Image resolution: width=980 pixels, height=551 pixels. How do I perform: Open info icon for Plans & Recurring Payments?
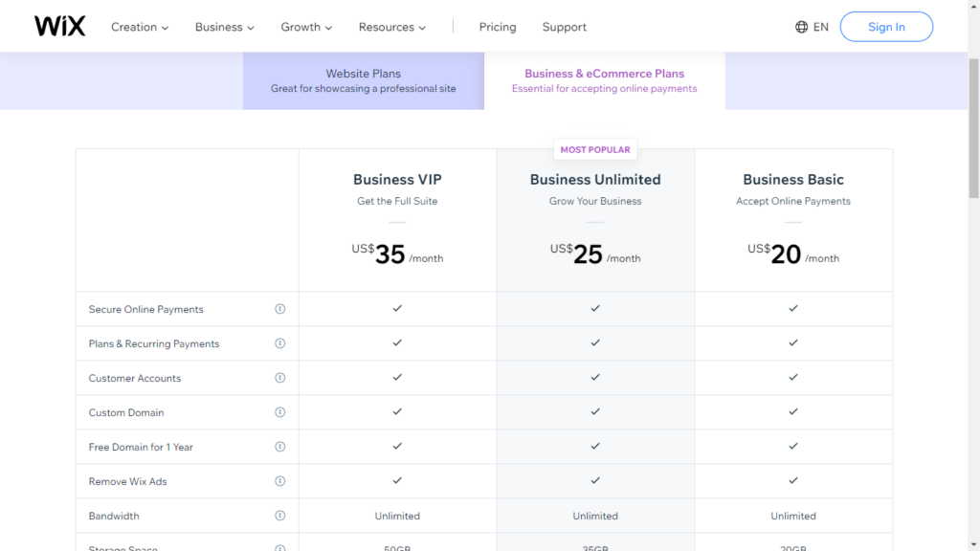[x=280, y=343]
